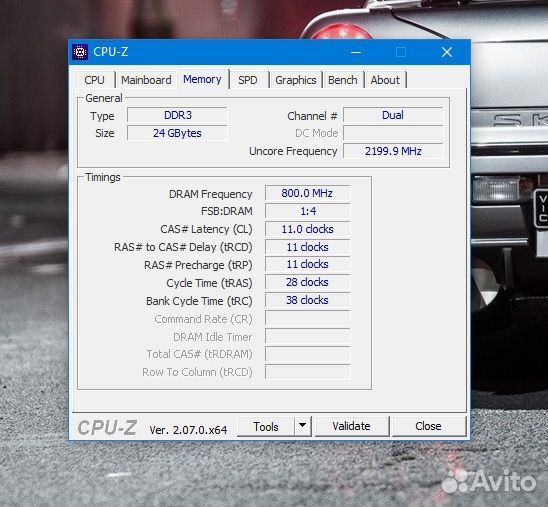The height and width of the screenshot is (507, 548).
Task: Click the CPU-Z logo in footer
Action: pyautogui.click(x=107, y=427)
